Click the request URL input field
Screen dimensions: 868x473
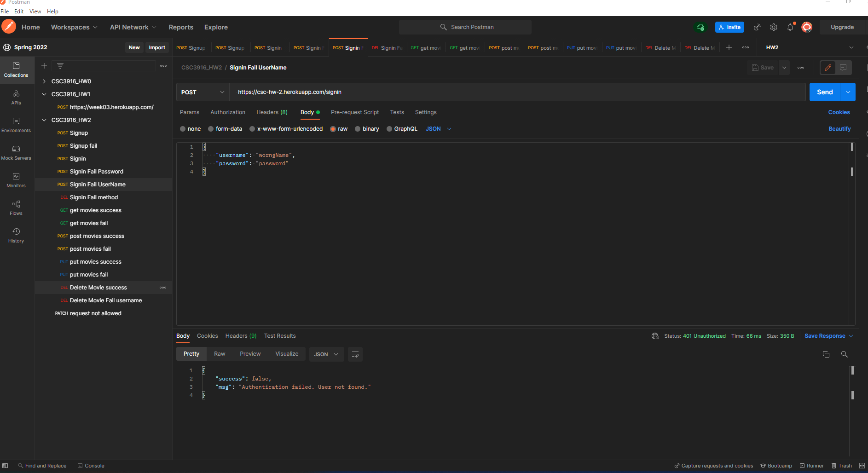[414, 92]
